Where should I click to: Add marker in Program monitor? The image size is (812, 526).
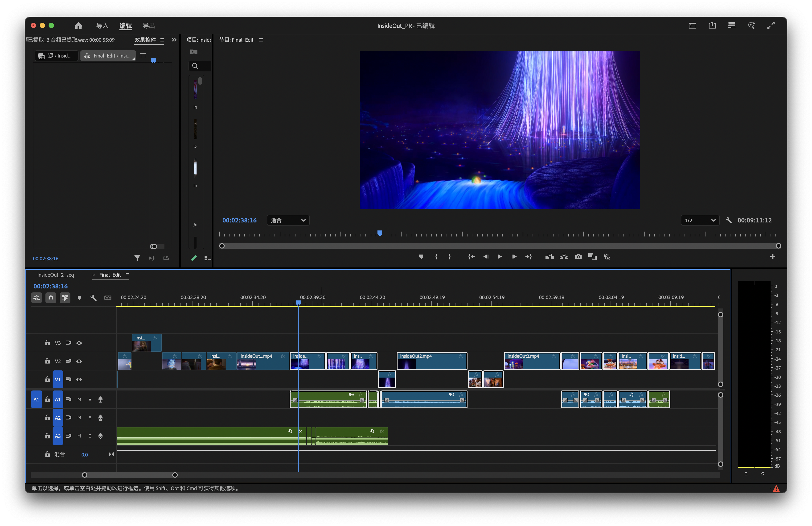click(x=421, y=257)
